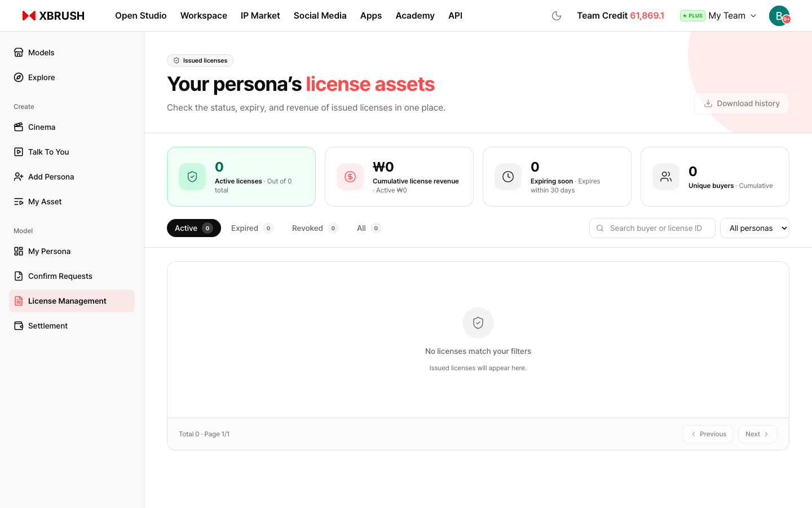Expand the My Team dropdown
Screen dimensions: 812x508
[732, 16]
